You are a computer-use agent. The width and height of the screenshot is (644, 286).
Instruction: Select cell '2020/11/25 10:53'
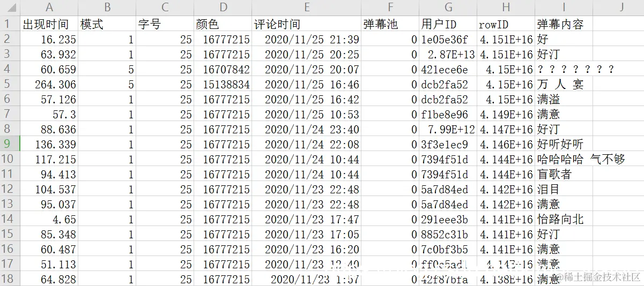pos(307,114)
